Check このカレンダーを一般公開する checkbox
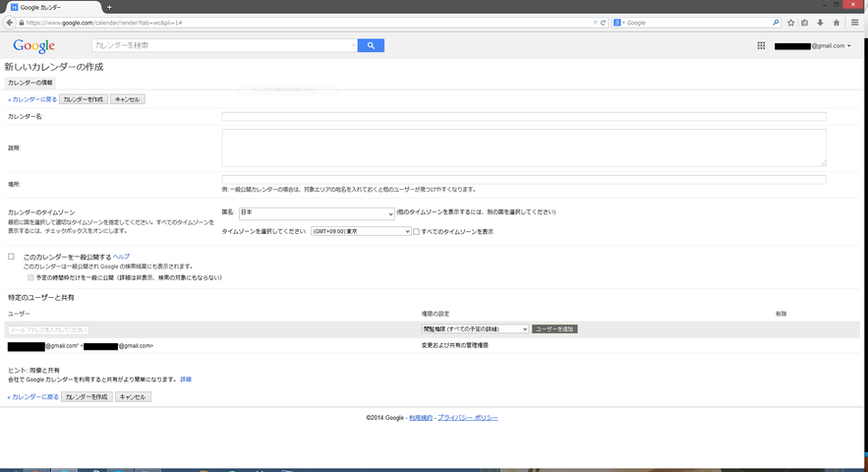Screen dimensions: 868x472 pyautogui.click(x=11, y=257)
